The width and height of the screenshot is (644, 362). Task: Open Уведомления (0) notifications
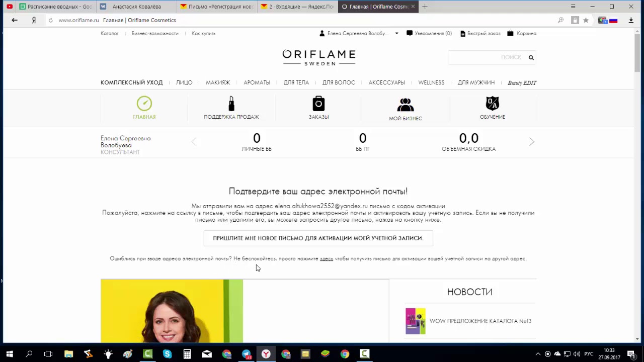pos(429,33)
